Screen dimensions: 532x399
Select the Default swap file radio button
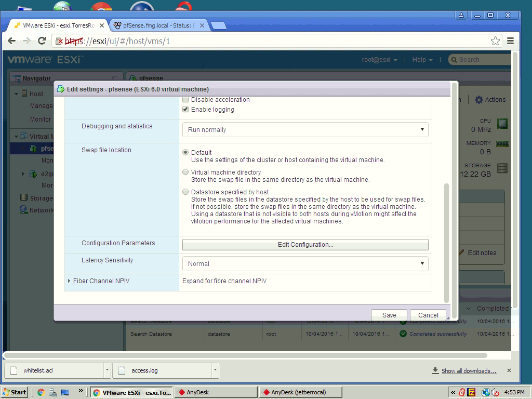pos(185,152)
